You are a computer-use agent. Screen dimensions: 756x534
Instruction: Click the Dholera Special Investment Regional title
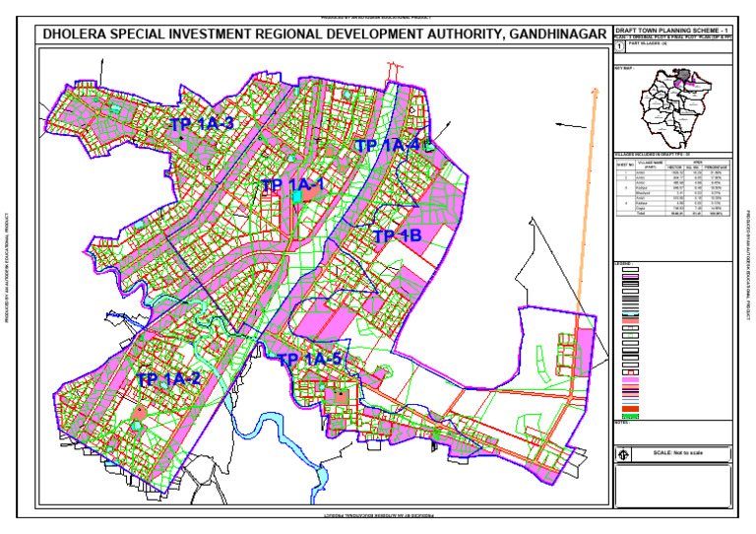pos(325,34)
